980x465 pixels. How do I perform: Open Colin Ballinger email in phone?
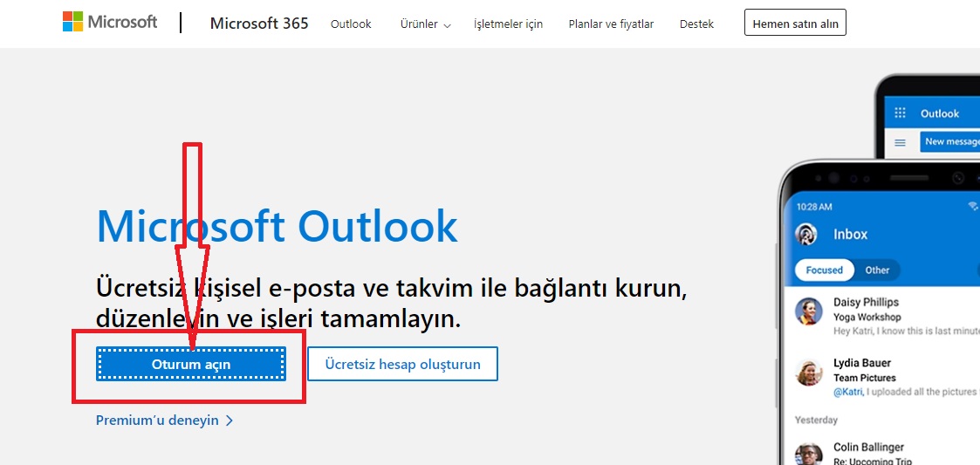(x=881, y=453)
